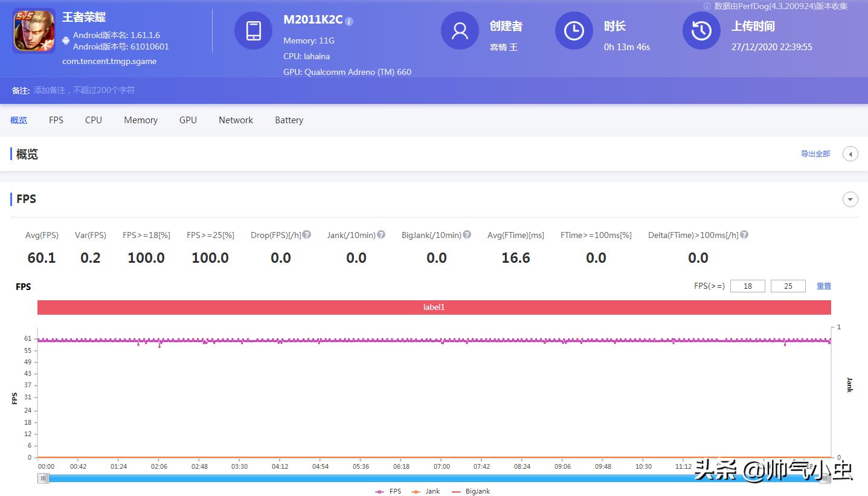
Task: Open the Drop(FPS)[/h] help icon
Action: [x=307, y=234]
